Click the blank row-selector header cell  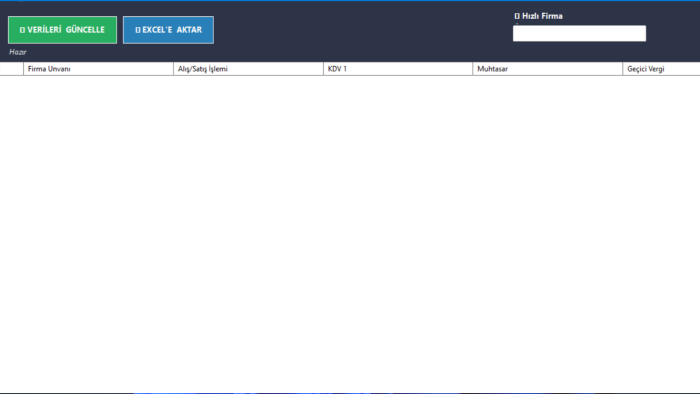point(12,69)
